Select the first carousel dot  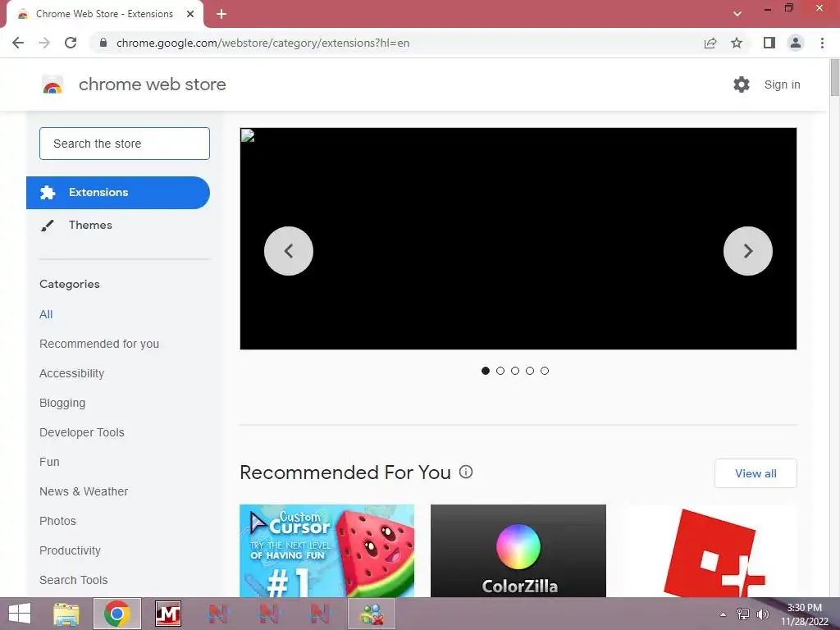click(x=486, y=371)
